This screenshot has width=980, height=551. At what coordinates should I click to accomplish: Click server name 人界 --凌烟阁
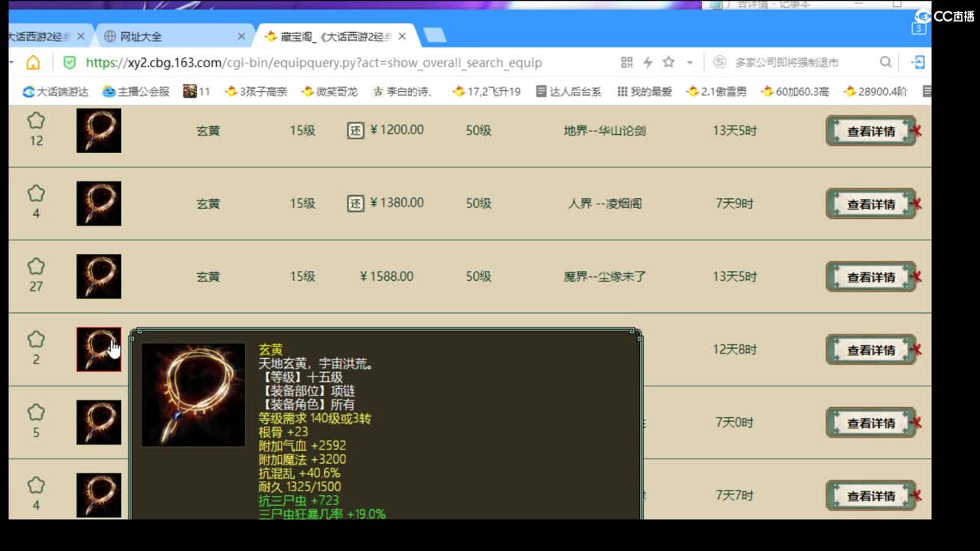pos(605,204)
